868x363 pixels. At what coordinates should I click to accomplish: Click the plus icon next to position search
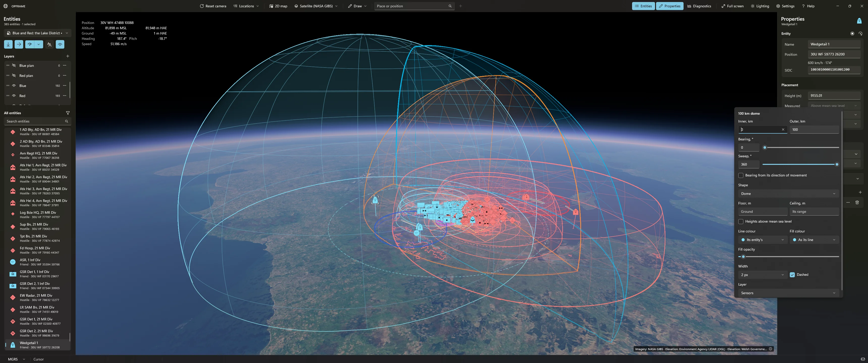[460, 6]
